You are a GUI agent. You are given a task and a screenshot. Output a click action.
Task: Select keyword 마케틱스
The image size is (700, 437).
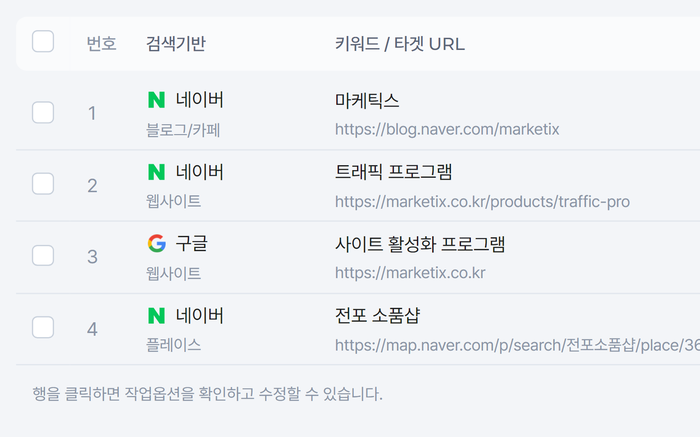click(367, 100)
